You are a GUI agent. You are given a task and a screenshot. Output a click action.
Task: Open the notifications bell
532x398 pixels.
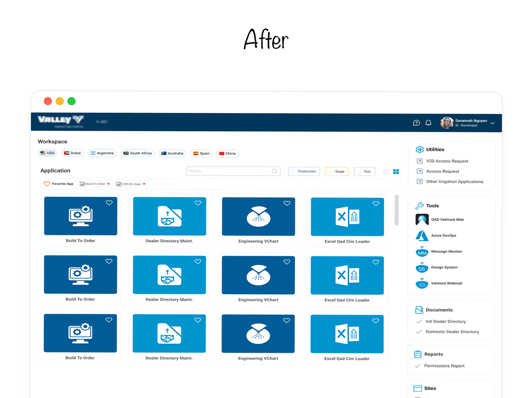428,123
